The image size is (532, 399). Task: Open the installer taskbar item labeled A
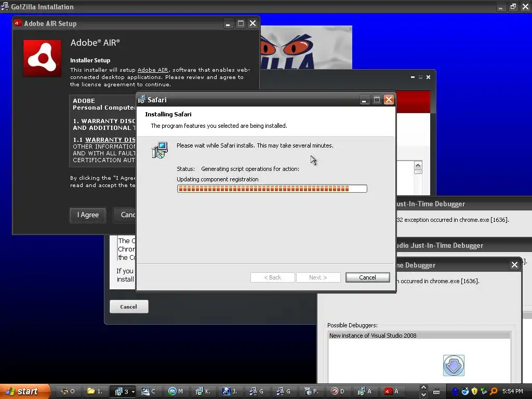365,391
